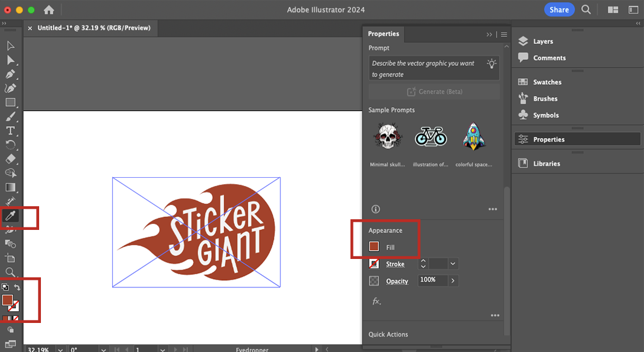Click the Default Fill and Stroke icon
Viewport: 644px width, 352px height.
coord(5,287)
